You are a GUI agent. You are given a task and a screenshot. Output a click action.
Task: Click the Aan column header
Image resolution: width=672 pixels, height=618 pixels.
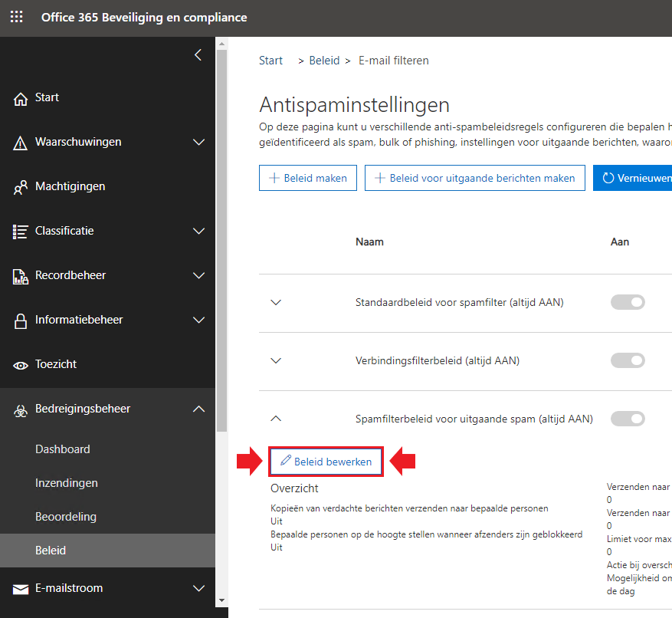(620, 242)
